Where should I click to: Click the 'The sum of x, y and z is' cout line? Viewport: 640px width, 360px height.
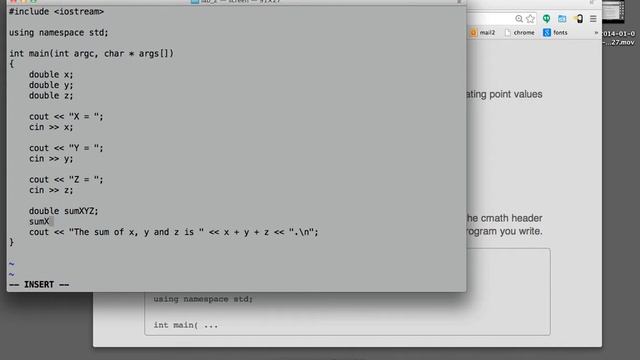coord(173,232)
